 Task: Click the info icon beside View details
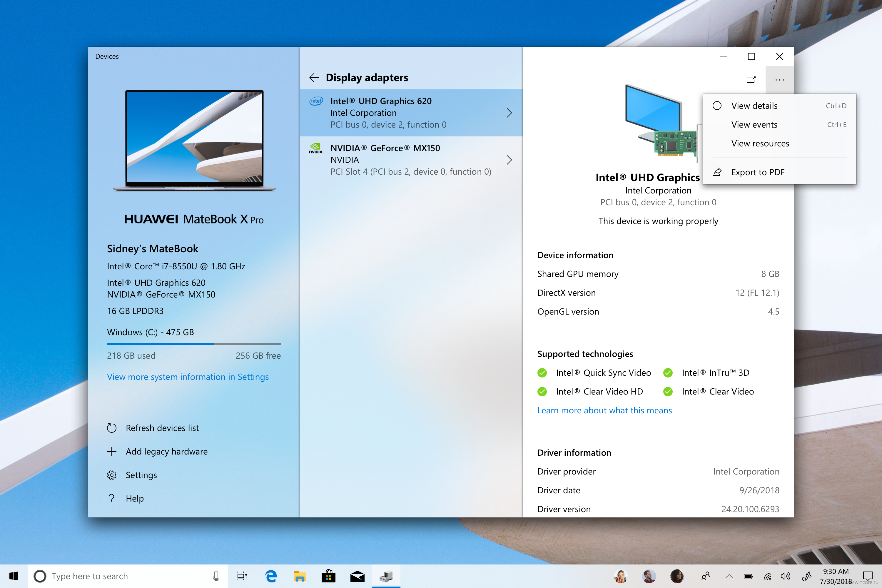(717, 106)
